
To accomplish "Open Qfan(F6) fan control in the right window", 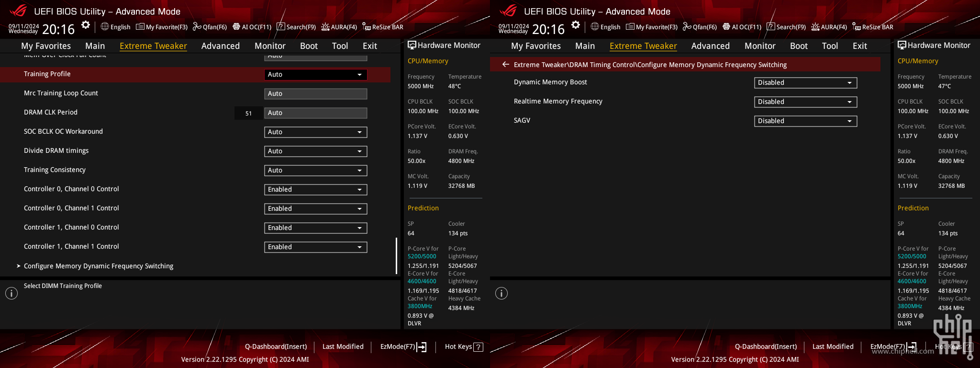I will [700, 27].
